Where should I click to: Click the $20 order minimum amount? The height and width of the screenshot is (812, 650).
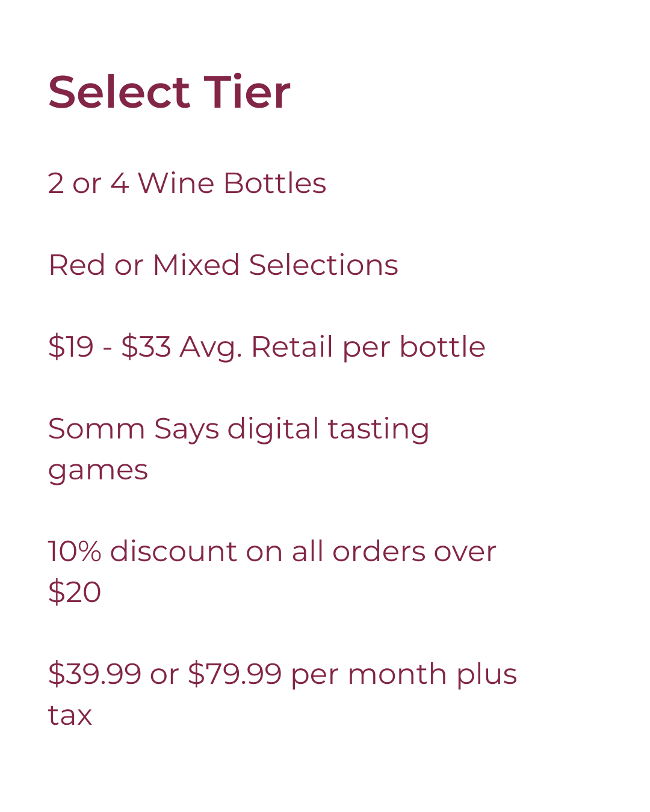click(x=75, y=592)
